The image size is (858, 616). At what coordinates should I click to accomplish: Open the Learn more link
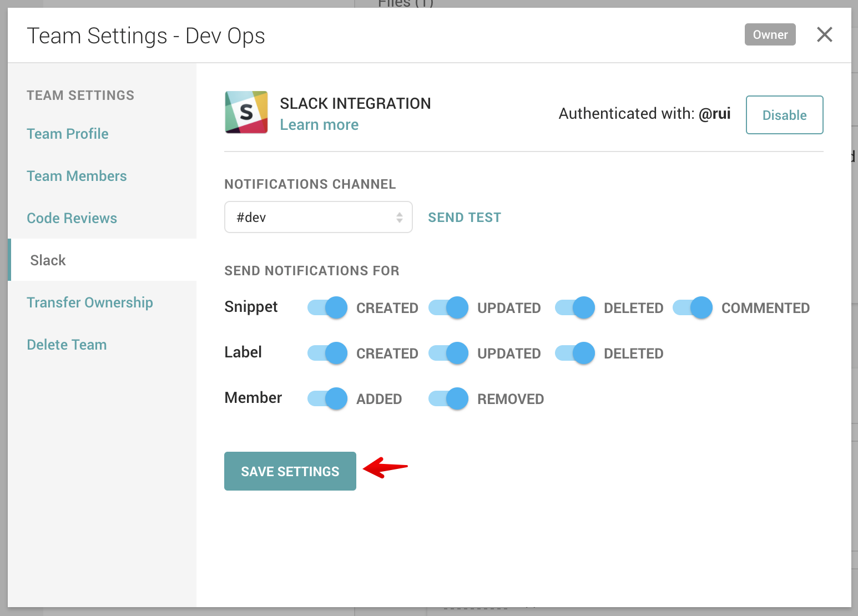319,125
